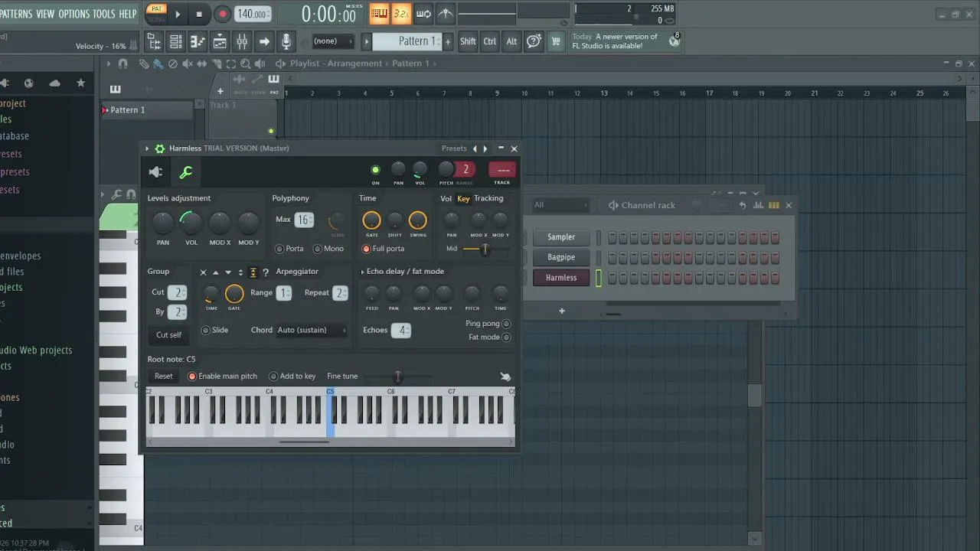Click the Root note Reset button
The image size is (980, 551).
[164, 377]
